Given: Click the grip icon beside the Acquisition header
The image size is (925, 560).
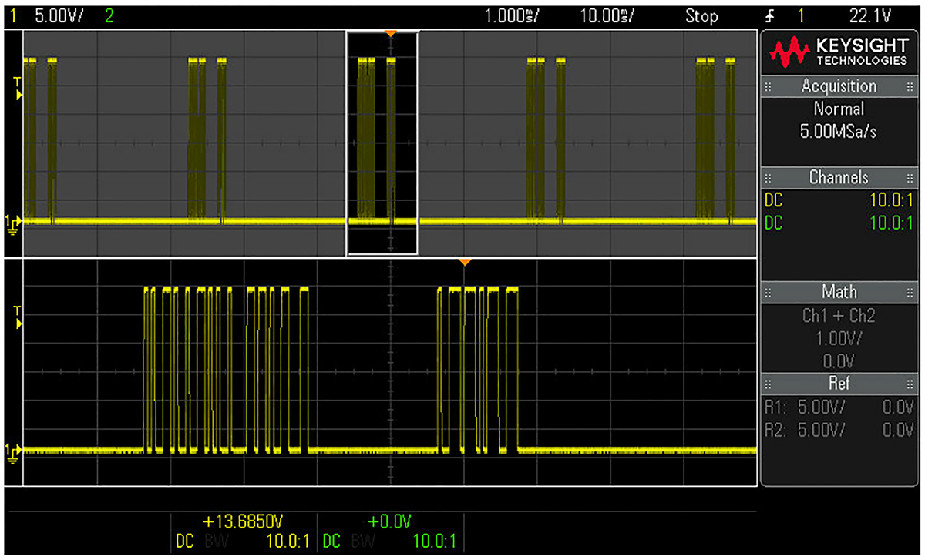Looking at the screenshot, I should coord(768,87).
